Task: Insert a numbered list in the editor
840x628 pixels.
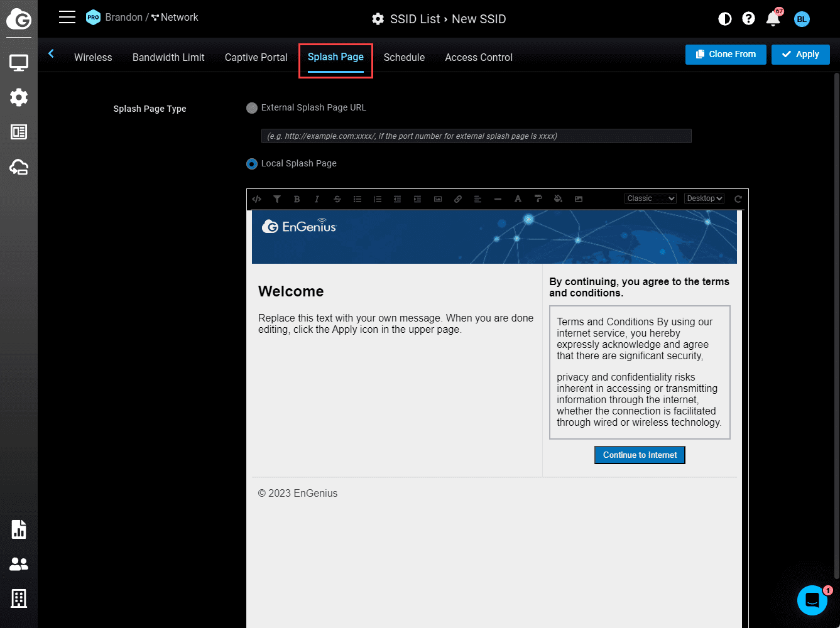Action: (x=378, y=199)
